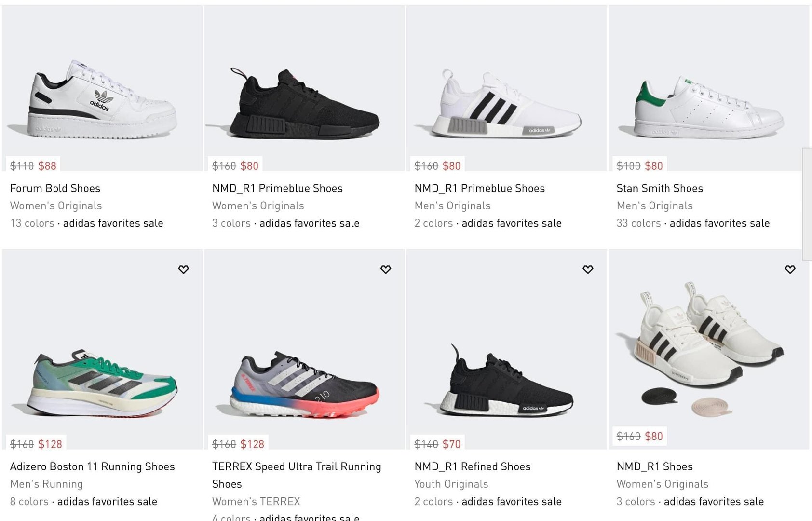Click the page's vertical scrollbar thumb
The width and height of the screenshot is (812, 521).
click(807, 204)
